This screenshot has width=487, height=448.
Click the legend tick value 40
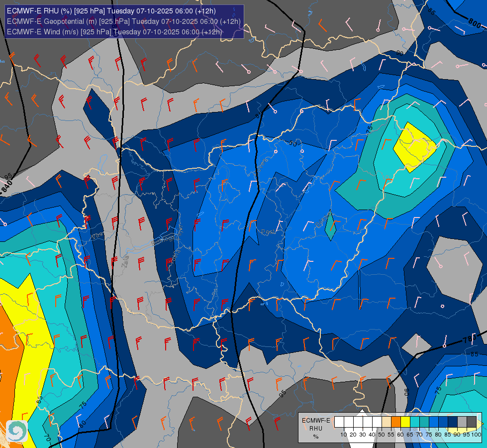pyautogui.click(x=372, y=435)
